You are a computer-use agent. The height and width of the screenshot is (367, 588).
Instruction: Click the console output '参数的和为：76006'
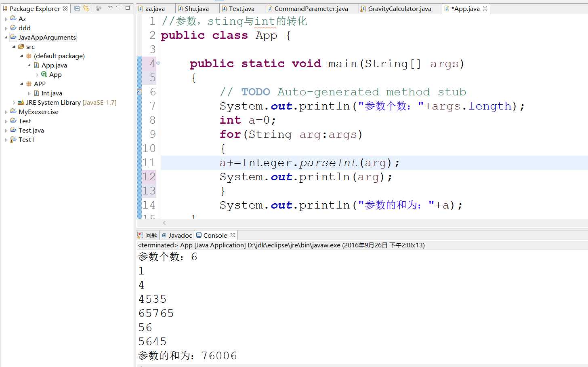(187, 356)
